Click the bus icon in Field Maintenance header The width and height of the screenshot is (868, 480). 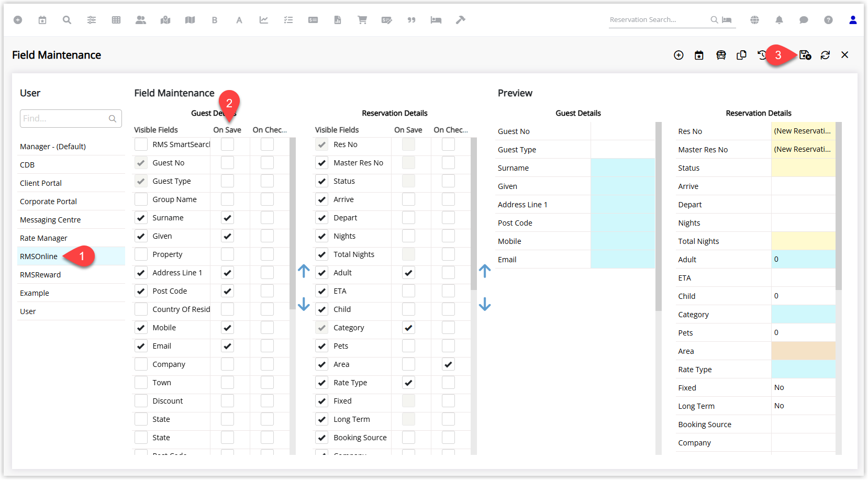[x=721, y=55]
